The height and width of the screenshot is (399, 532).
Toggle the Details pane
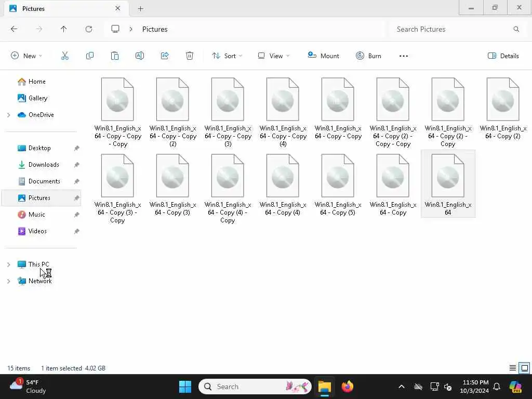point(503,56)
